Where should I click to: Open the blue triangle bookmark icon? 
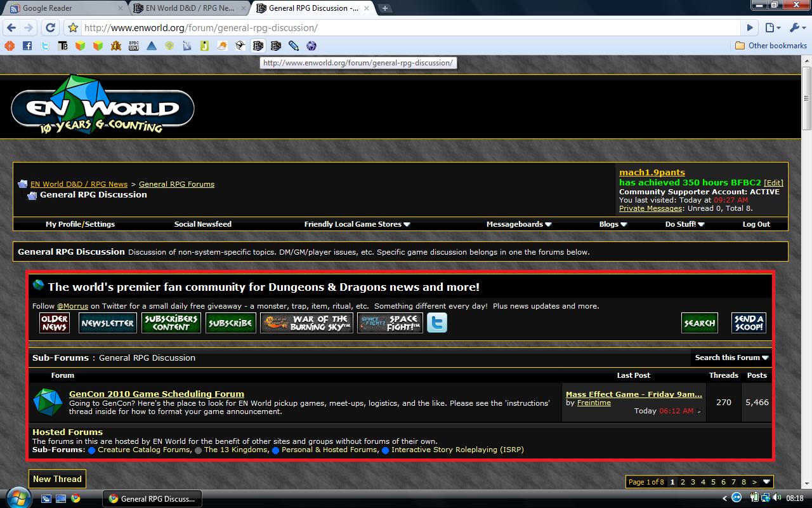[x=151, y=46]
